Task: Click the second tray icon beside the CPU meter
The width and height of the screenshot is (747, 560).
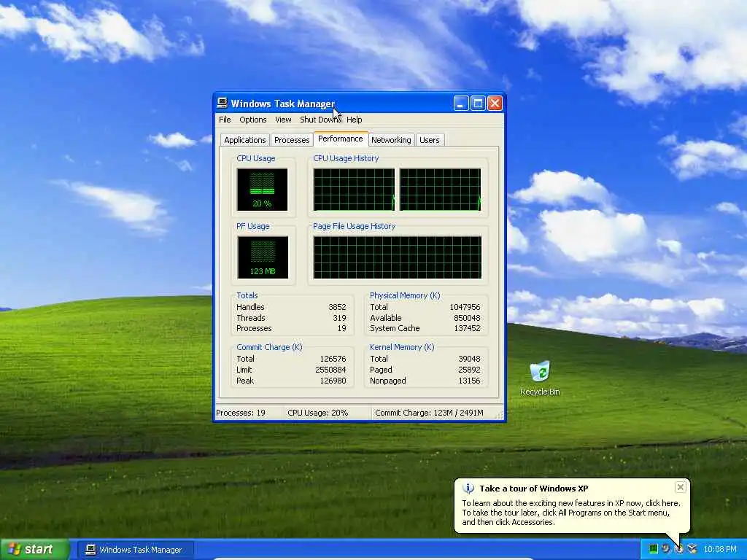Action: point(666,549)
